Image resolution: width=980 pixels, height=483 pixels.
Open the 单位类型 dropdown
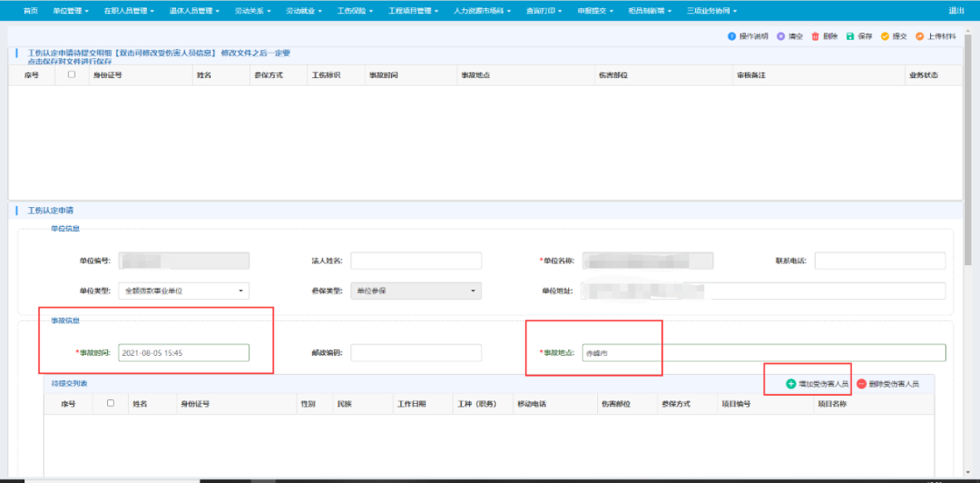tap(183, 291)
